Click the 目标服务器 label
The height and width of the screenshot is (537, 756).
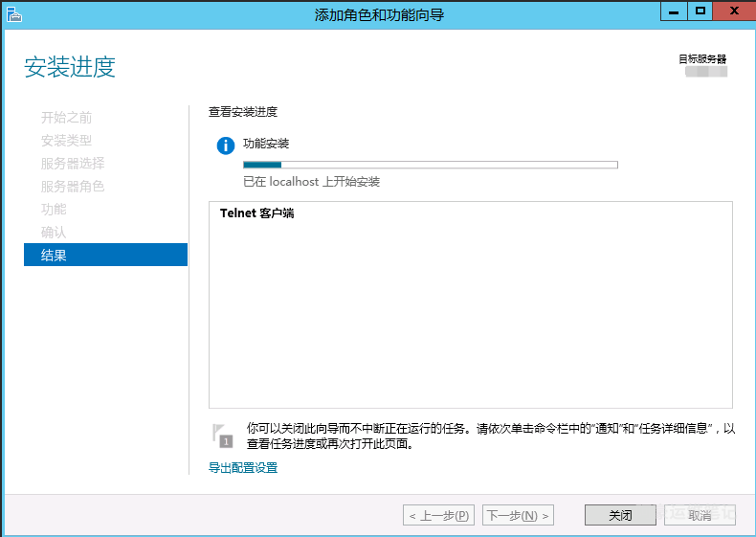click(702, 58)
